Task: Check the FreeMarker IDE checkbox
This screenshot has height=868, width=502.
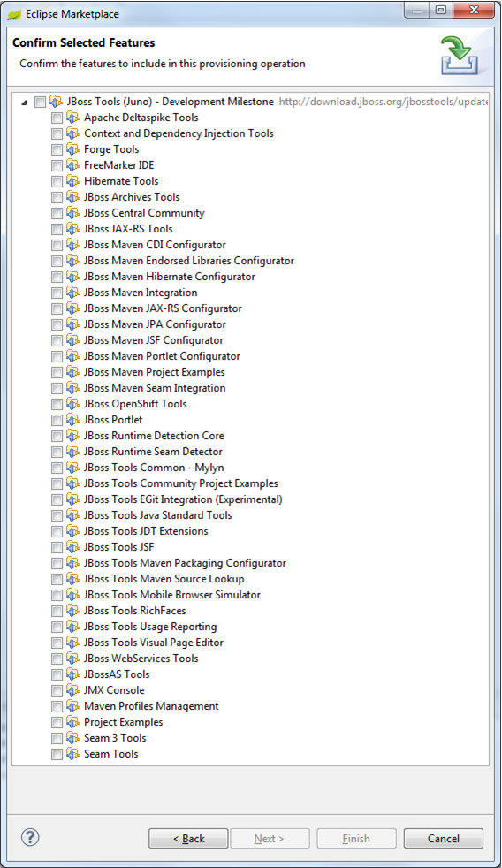Action: click(57, 165)
